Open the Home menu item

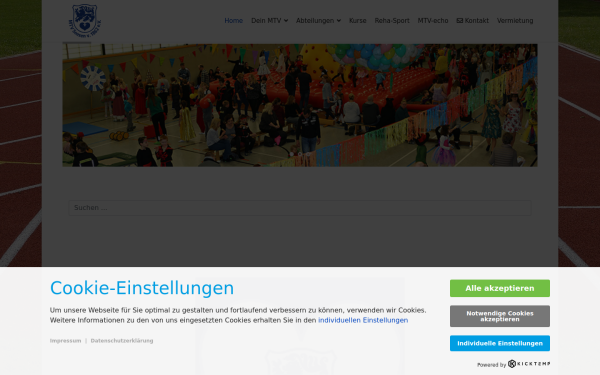click(233, 21)
